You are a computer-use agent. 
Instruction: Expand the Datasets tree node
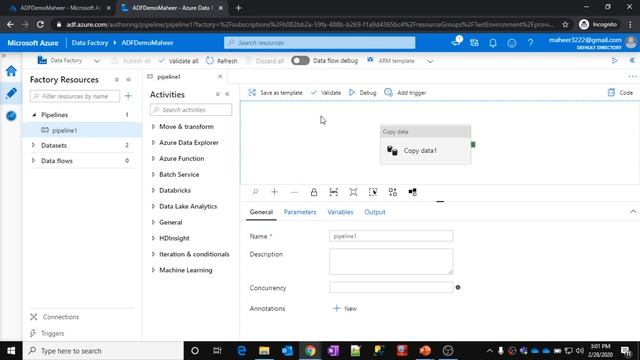[x=33, y=145]
